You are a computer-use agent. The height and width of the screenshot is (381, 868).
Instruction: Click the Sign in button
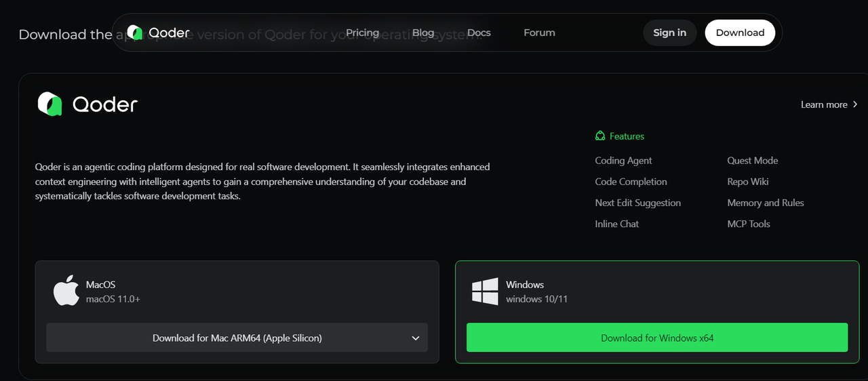(x=669, y=33)
